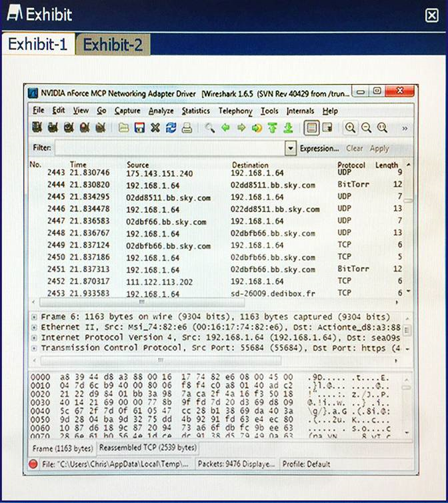The height and width of the screenshot is (503, 448).
Task: Click the Expression... button
Action: point(319,149)
